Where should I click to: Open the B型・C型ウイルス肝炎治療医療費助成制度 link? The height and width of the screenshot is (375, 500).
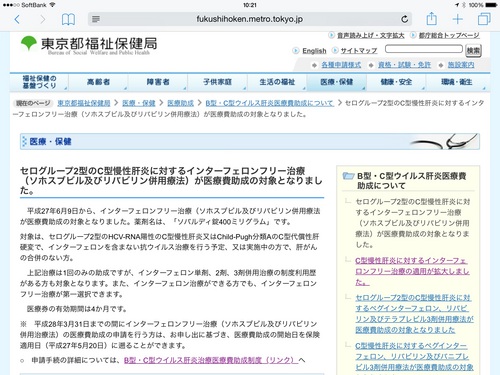pyautogui.click(x=211, y=360)
